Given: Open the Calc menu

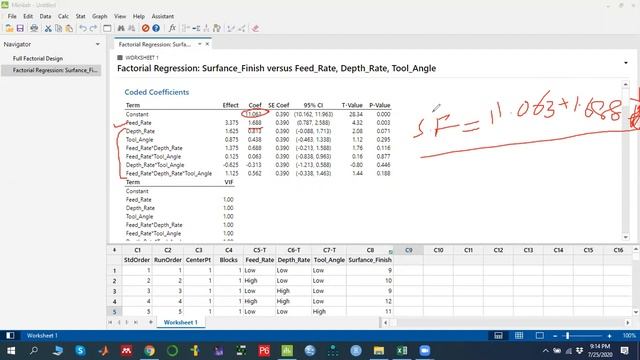Looking at the screenshot, I should click(63, 16).
